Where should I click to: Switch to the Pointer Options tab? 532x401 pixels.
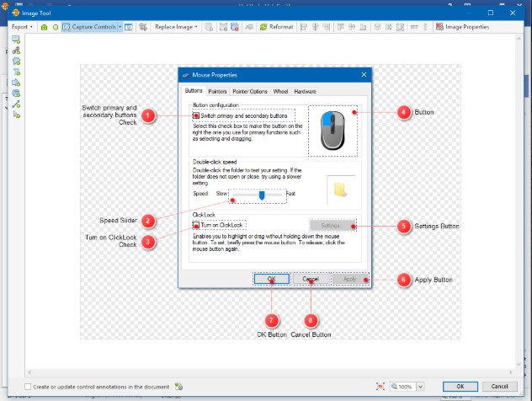pyautogui.click(x=250, y=91)
